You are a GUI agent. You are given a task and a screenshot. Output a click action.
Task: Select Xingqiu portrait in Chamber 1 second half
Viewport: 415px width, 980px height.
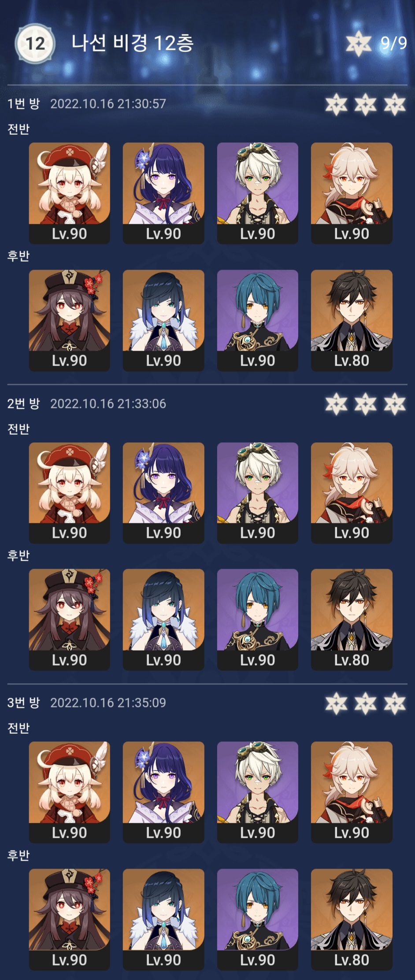click(x=258, y=320)
